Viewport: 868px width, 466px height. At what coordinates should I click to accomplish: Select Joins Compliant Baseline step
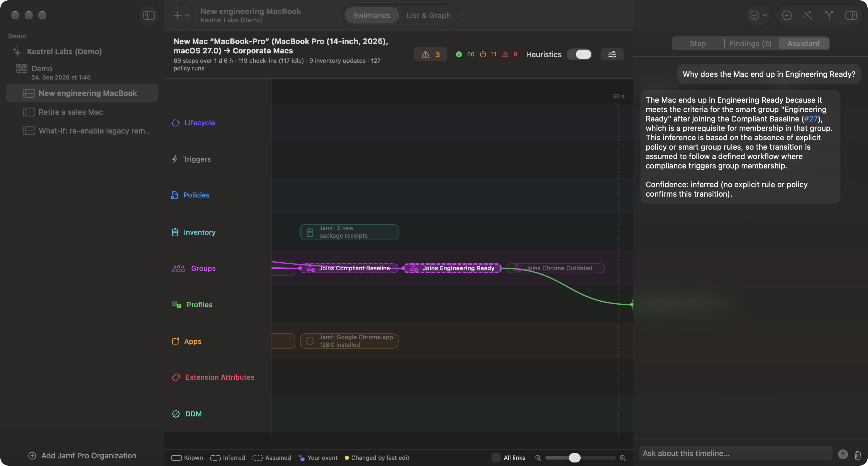pyautogui.click(x=349, y=268)
